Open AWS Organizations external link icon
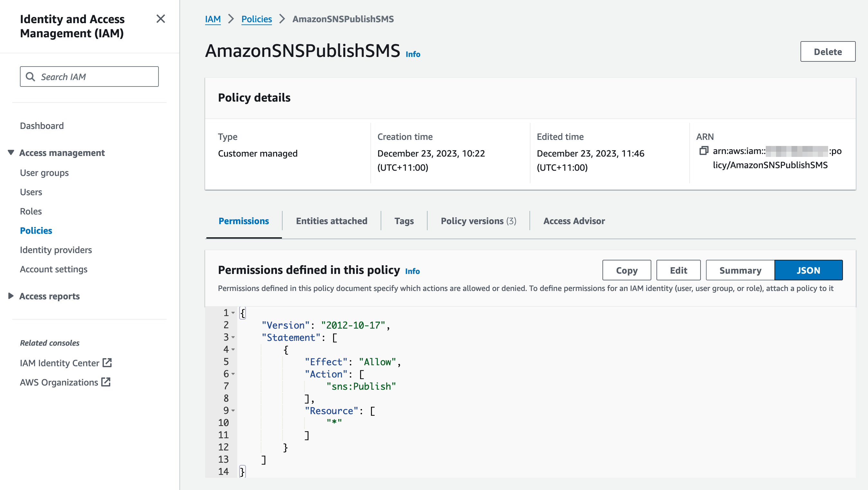 [106, 382]
